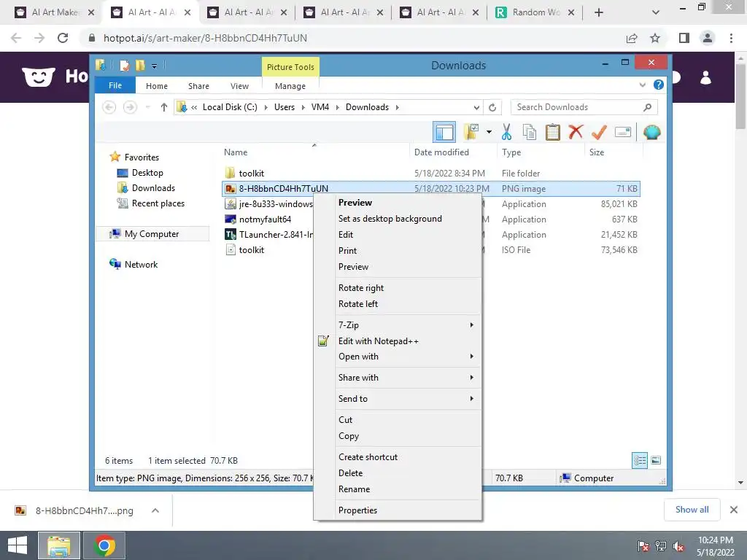The width and height of the screenshot is (747, 560).
Task: Select Downloads in the navigation pane
Action: point(153,188)
